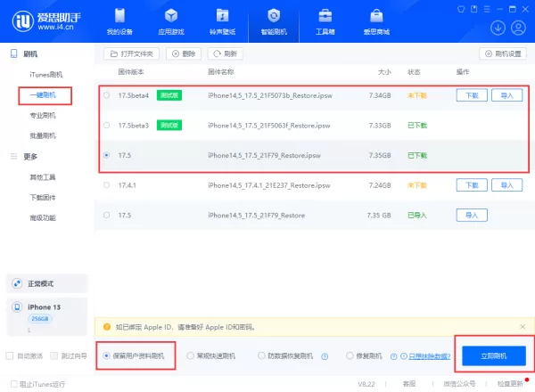
Task: Close the Apple ID warning banner
Action: click(x=523, y=327)
